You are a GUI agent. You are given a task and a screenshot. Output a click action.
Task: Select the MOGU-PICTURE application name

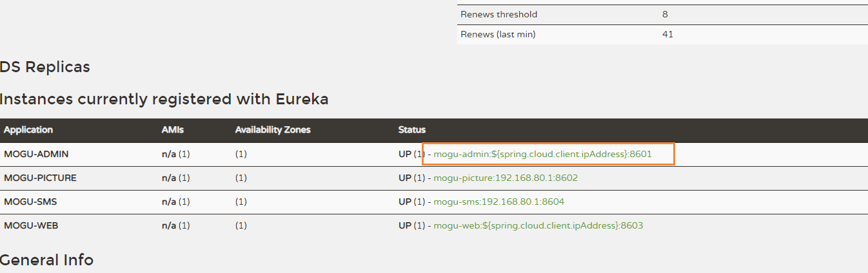pos(40,178)
